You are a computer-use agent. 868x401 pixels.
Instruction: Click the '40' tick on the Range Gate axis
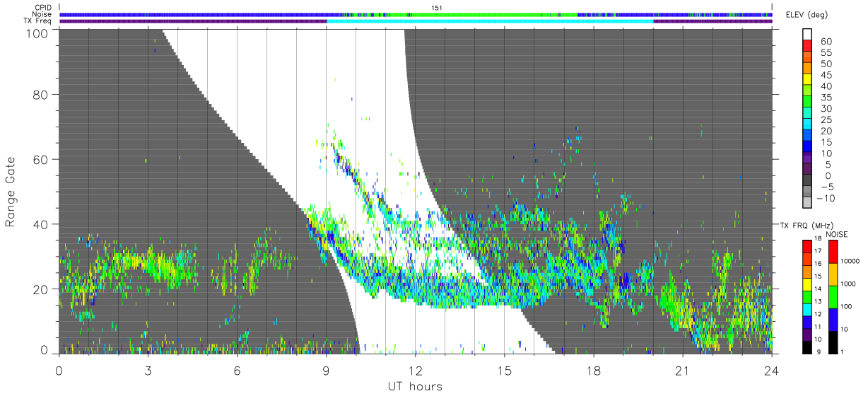pyautogui.click(x=40, y=223)
